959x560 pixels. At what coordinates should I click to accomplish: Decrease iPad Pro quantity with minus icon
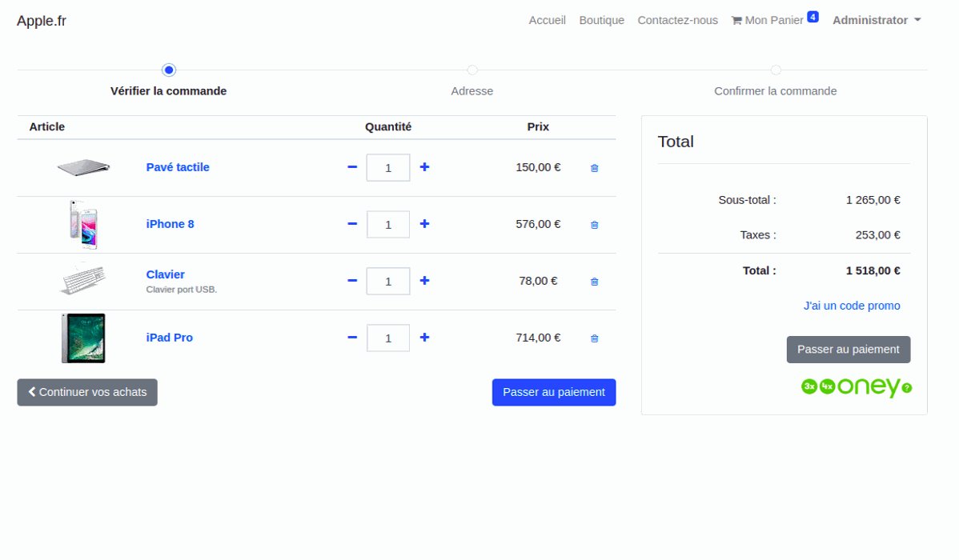tap(352, 338)
